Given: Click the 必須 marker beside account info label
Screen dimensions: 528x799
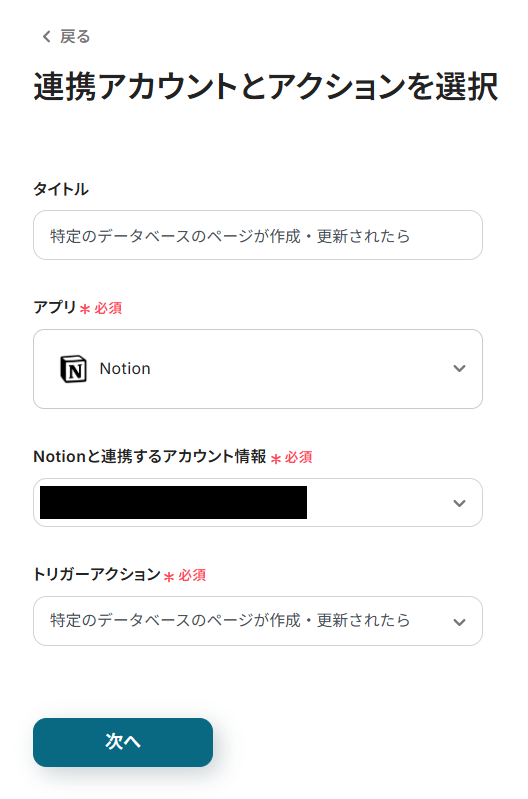Looking at the screenshot, I should click(x=299, y=458).
